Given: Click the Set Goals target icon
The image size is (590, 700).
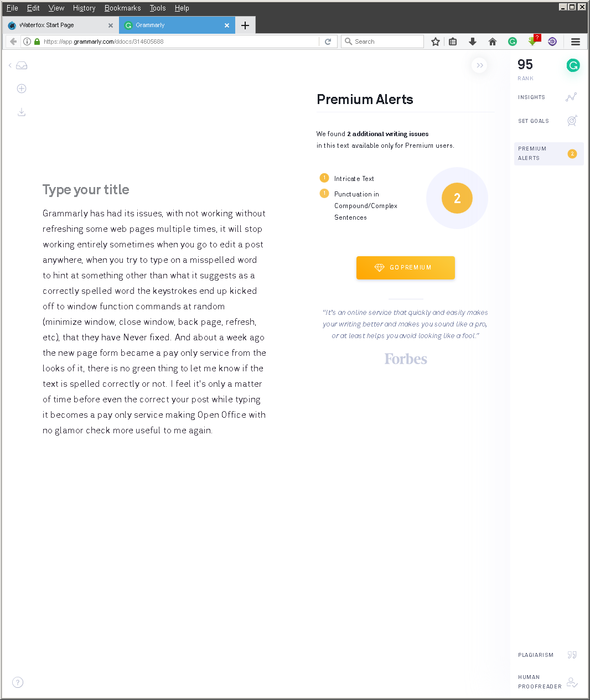Looking at the screenshot, I should pos(572,121).
